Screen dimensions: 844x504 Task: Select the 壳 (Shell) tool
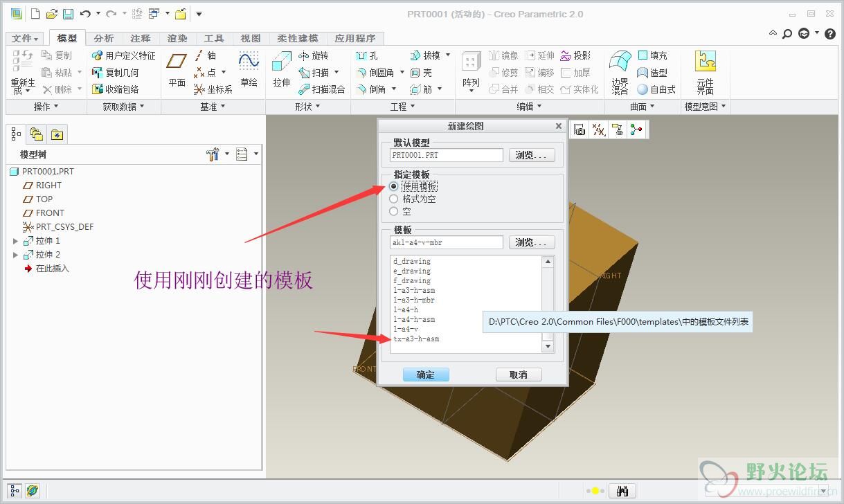tap(421, 72)
